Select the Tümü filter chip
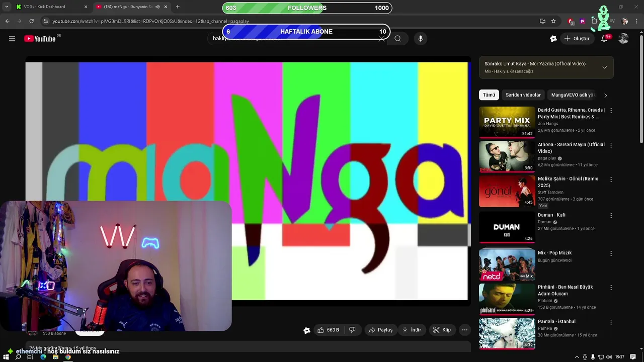The image size is (644, 362). click(x=489, y=95)
